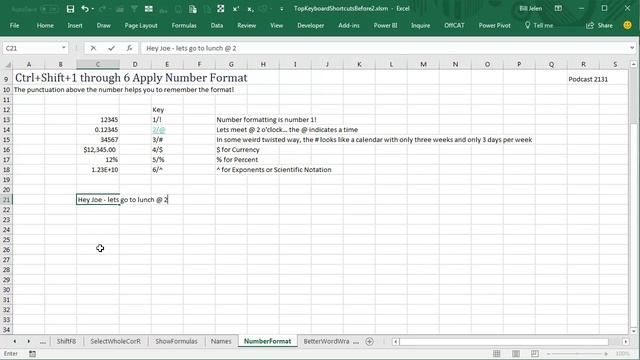Open the Formulas ribbon tab

184,25
